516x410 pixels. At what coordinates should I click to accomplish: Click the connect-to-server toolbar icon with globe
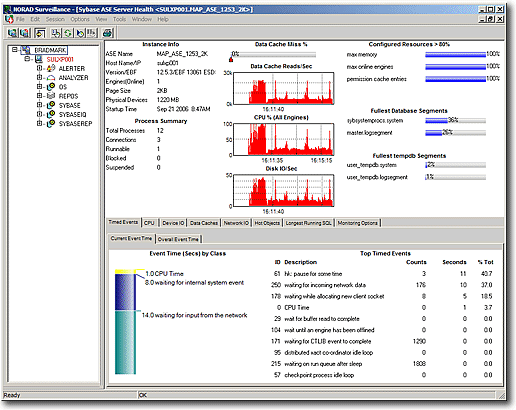13,33
